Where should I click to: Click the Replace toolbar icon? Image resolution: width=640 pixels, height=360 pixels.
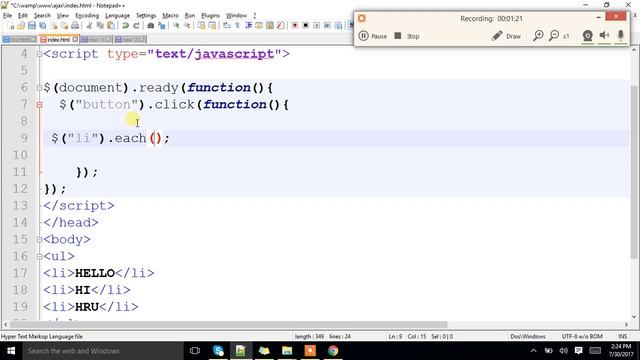click(x=162, y=26)
